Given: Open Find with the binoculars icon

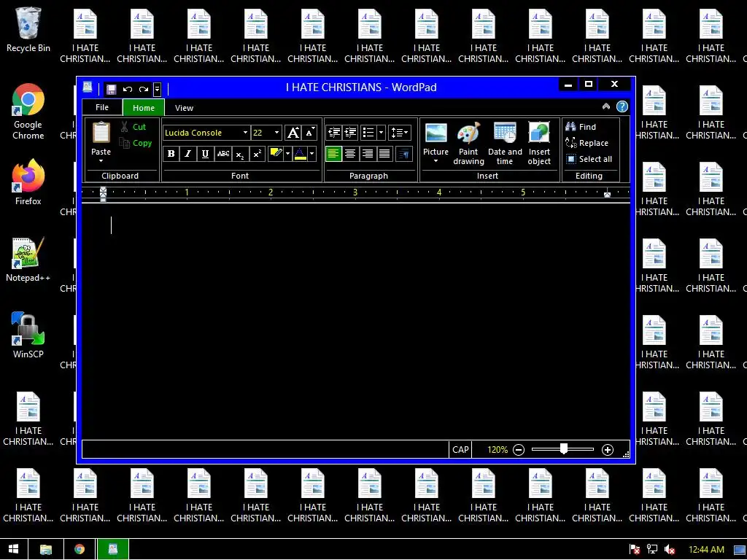Looking at the screenshot, I should (x=570, y=127).
